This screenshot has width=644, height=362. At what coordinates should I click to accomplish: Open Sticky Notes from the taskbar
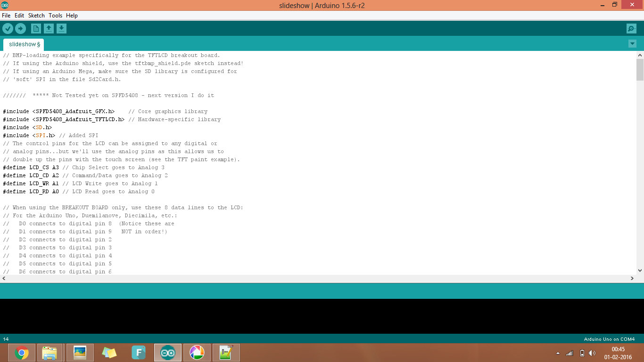pos(109,353)
